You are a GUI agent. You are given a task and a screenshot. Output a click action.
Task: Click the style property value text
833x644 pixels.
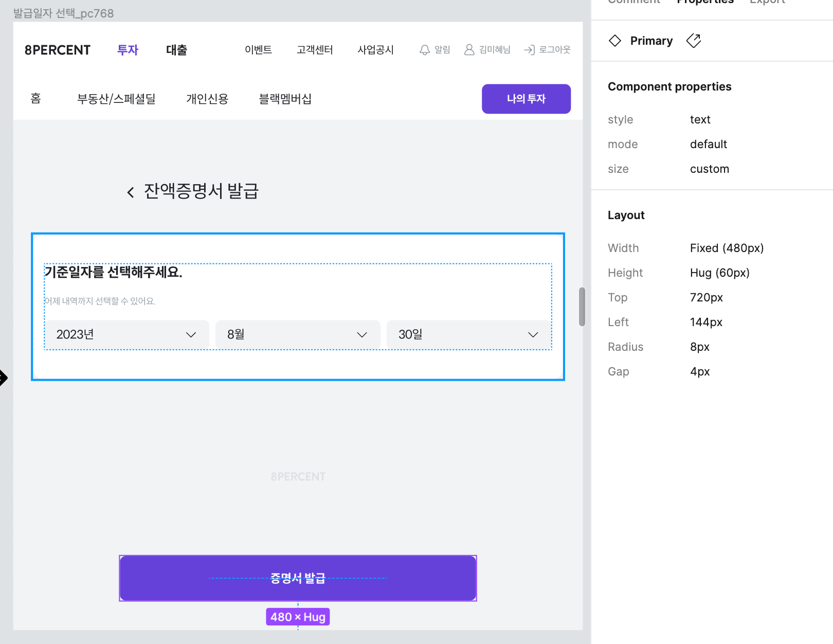click(x=700, y=119)
